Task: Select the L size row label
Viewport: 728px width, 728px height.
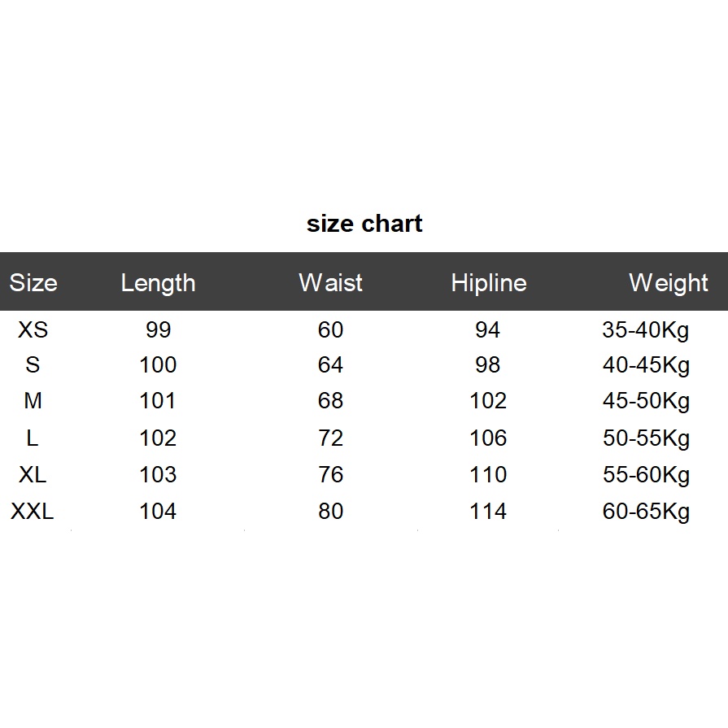Action: (33, 438)
